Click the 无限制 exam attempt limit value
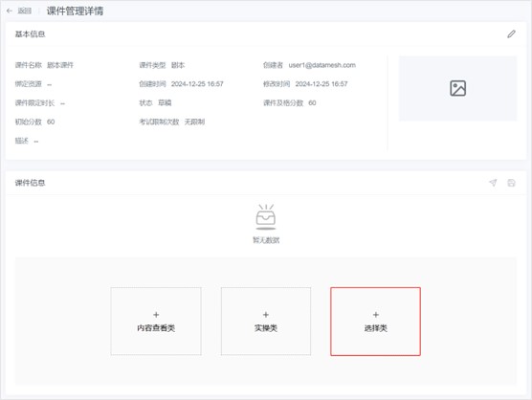Screen dimensions: 532x400 coord(195,122)
